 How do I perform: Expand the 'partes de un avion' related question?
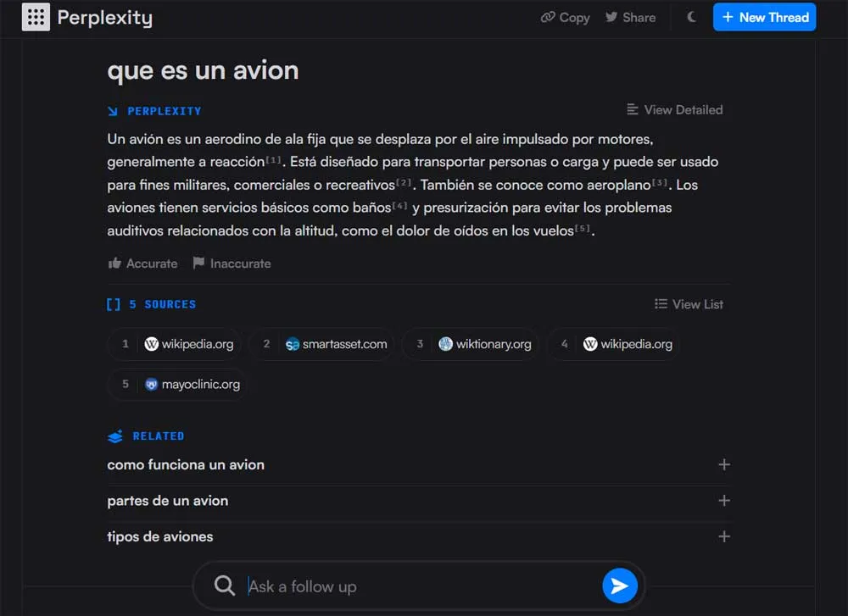coord(725,501)
